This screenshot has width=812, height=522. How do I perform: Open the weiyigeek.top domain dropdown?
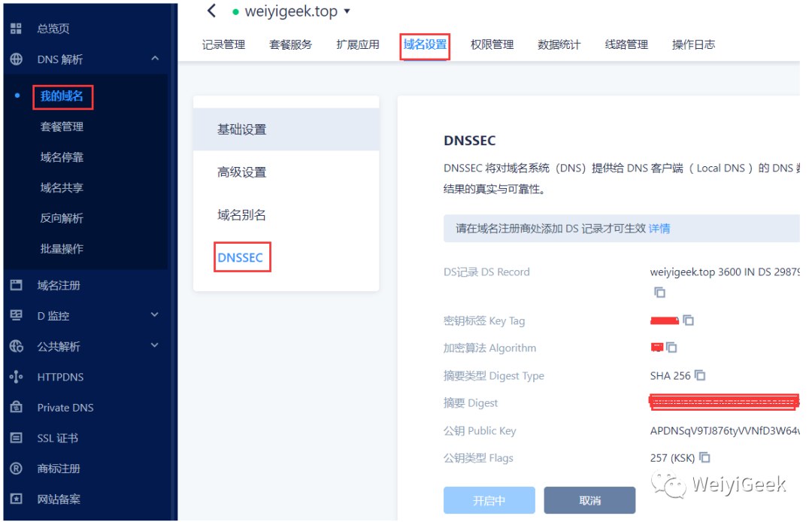347,11
